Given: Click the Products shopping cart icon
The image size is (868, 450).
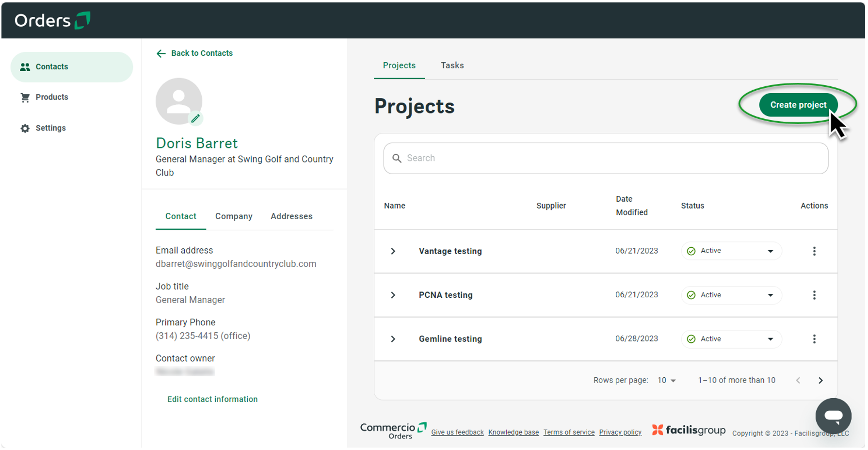Looking at the screenshot, I should [x=25, y=97].
